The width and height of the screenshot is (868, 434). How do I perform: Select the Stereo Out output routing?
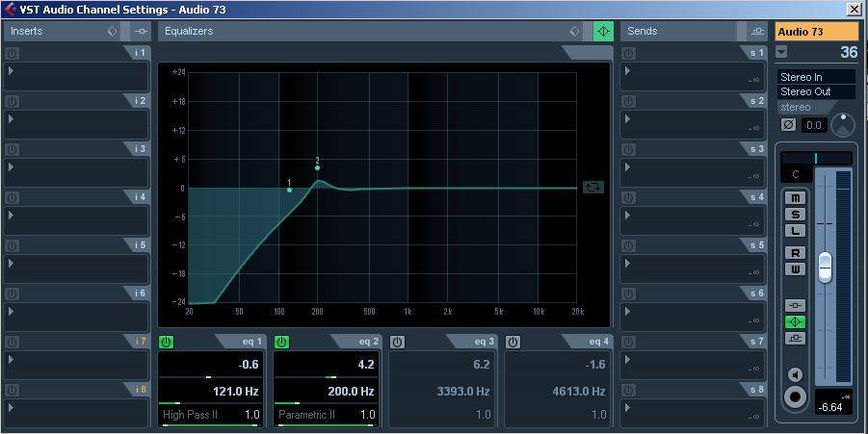click(817, 91)
